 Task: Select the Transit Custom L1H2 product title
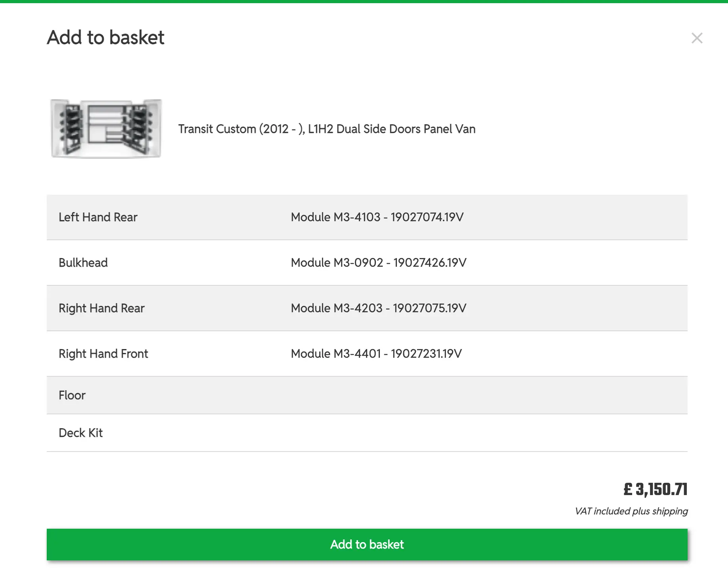pos(326,129)
